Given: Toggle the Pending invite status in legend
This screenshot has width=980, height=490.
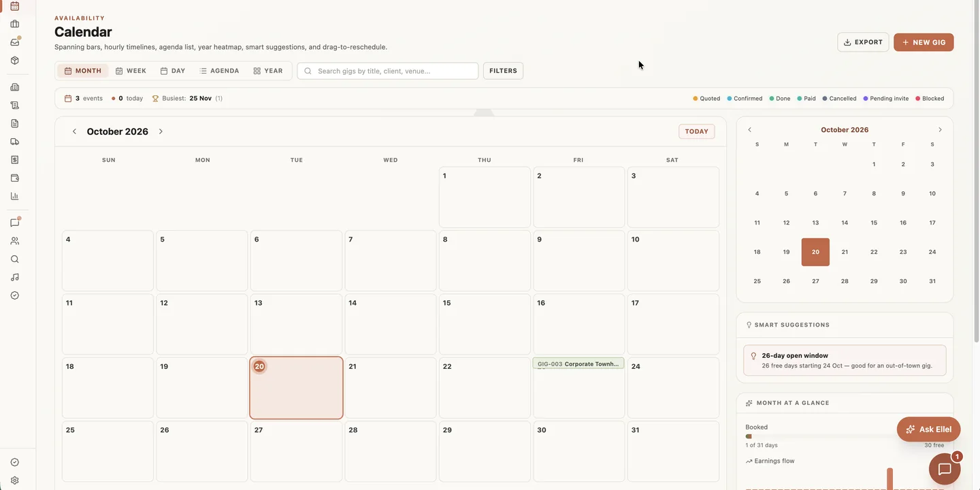Looking at the screenshot, I should [886, 99].
